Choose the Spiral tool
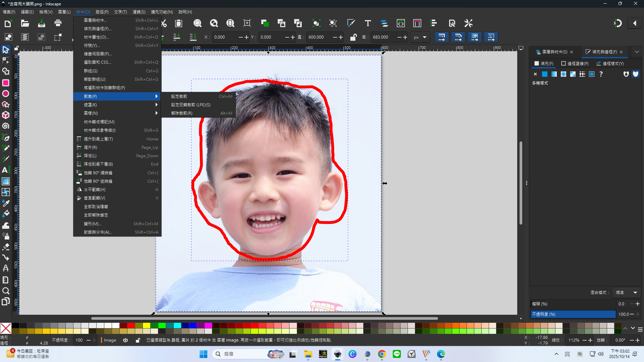Screen dimensions: 644x362 6,126
